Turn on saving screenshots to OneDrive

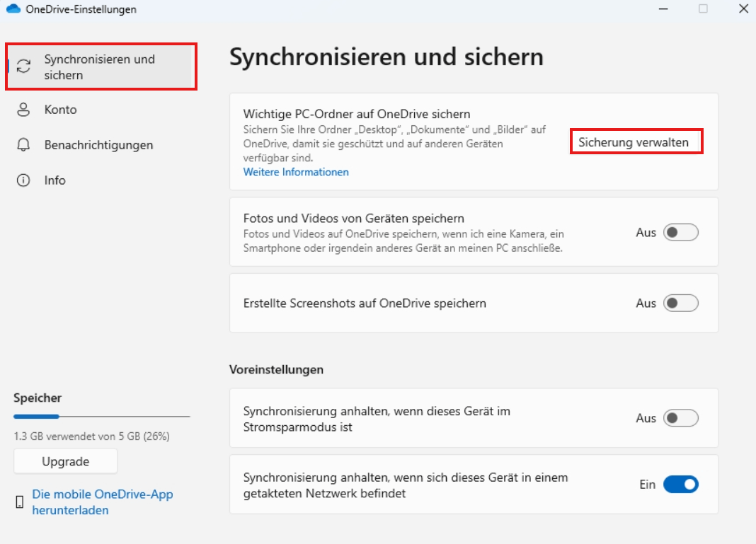[681, 303]
